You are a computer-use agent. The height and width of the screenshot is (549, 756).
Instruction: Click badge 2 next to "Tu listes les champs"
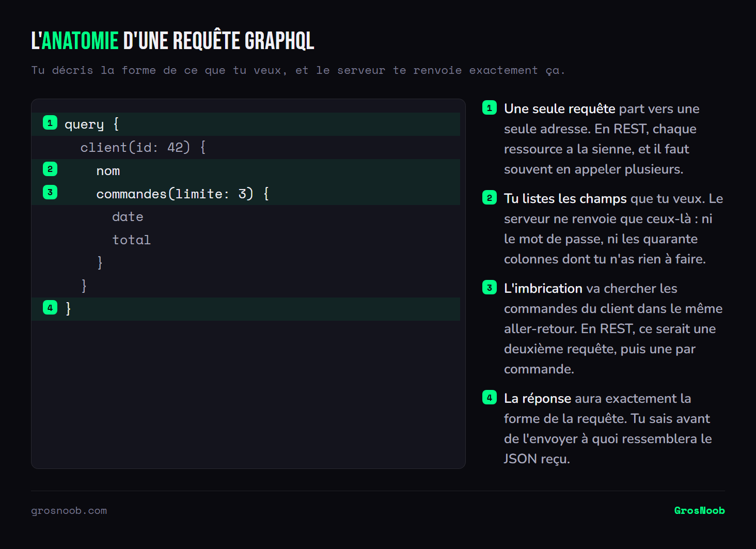pyautogui.click(x=490, y=198)
